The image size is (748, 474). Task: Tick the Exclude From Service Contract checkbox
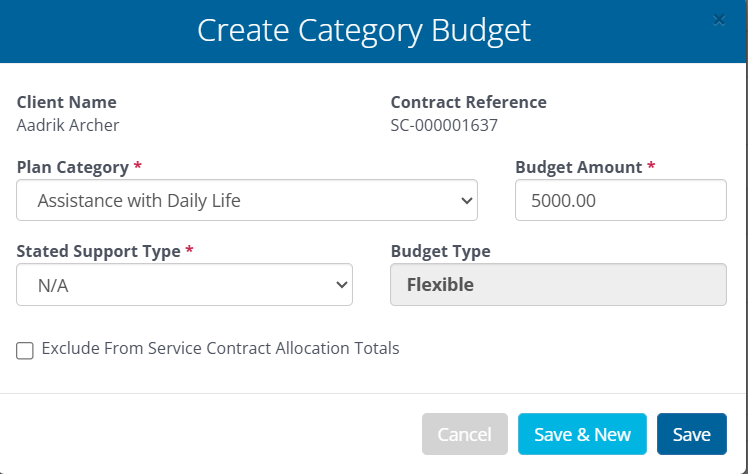(x=25, y=350)
